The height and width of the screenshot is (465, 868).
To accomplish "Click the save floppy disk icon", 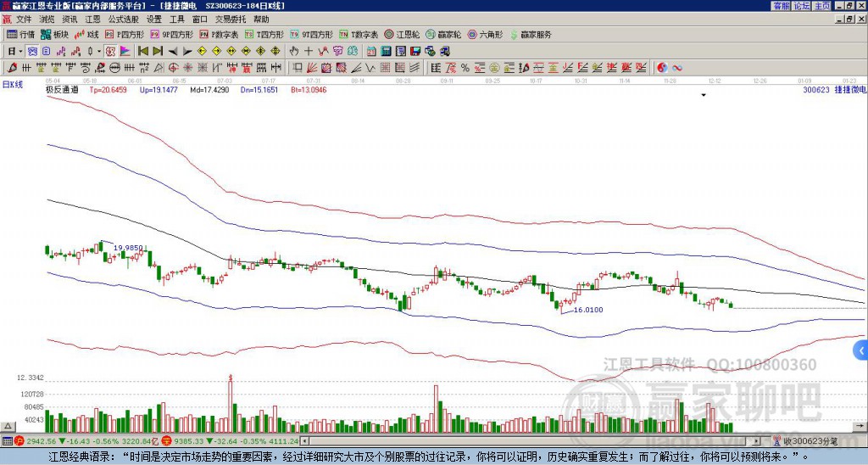I will click(415, 52).
